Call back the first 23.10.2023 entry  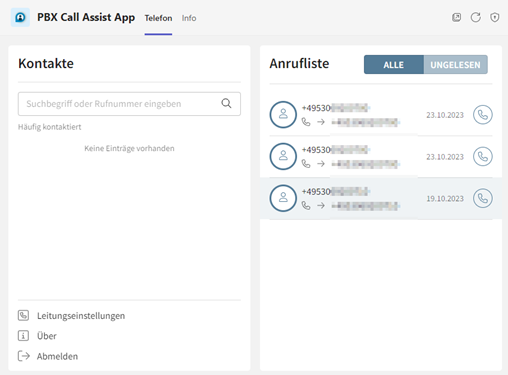click(483, 115)
